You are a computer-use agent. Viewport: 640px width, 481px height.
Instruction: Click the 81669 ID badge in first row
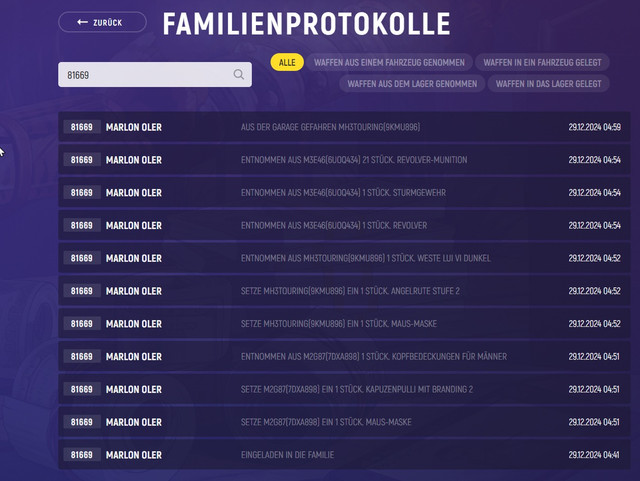click(x=82, y=127)
